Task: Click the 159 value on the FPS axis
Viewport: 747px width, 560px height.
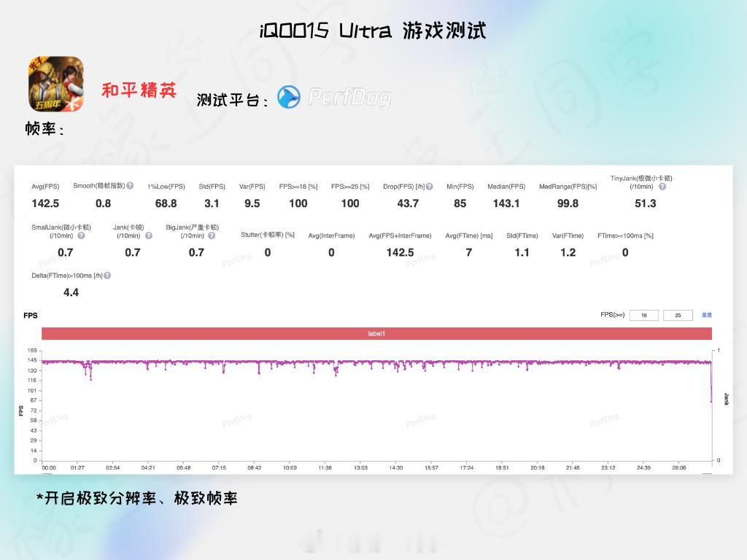Action: pos(32,350)
